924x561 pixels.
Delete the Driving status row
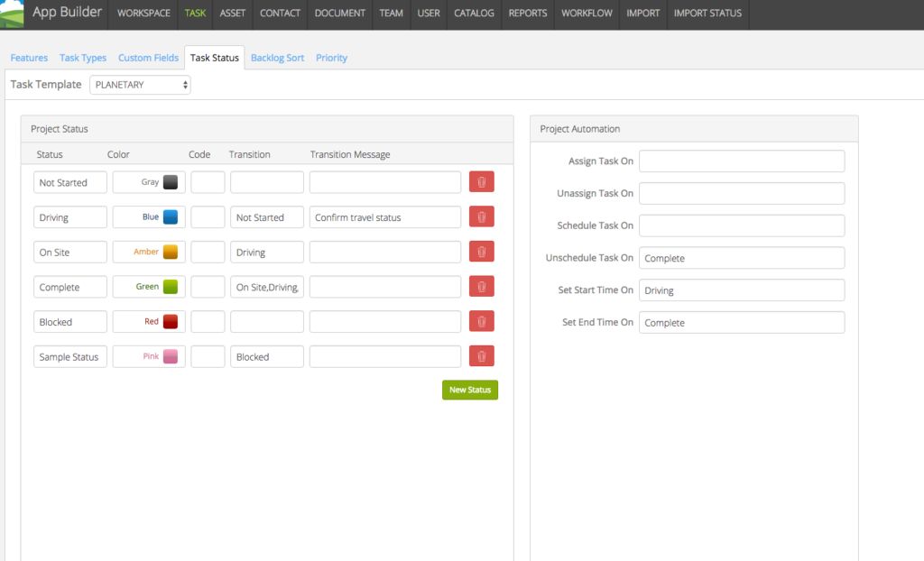(x=482, y=216)
